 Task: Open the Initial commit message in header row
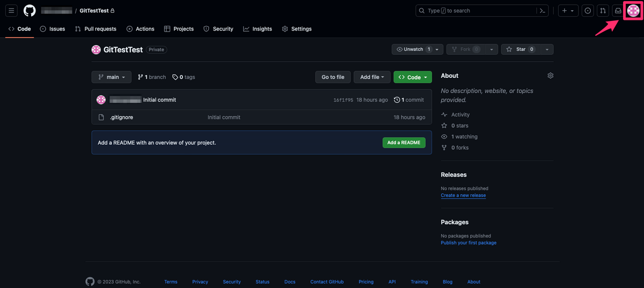[159, 100]
